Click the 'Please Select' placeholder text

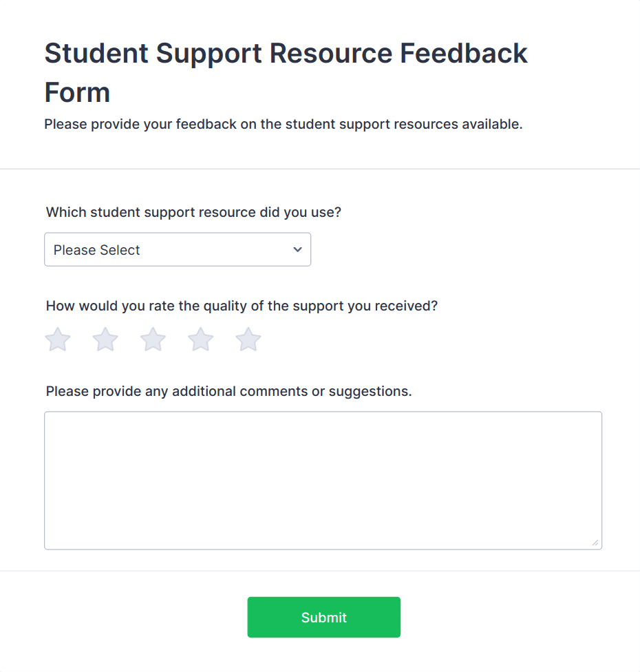tap(97, 250)
